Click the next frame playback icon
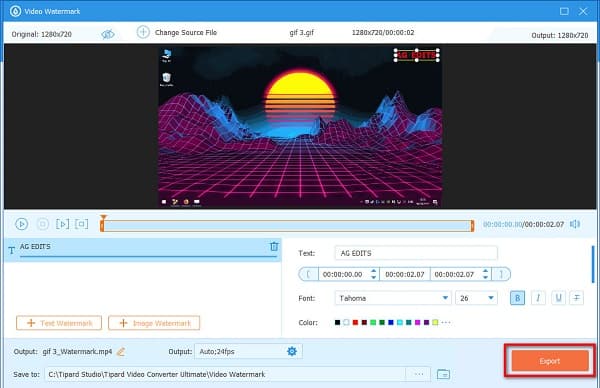 coord(62,224)
